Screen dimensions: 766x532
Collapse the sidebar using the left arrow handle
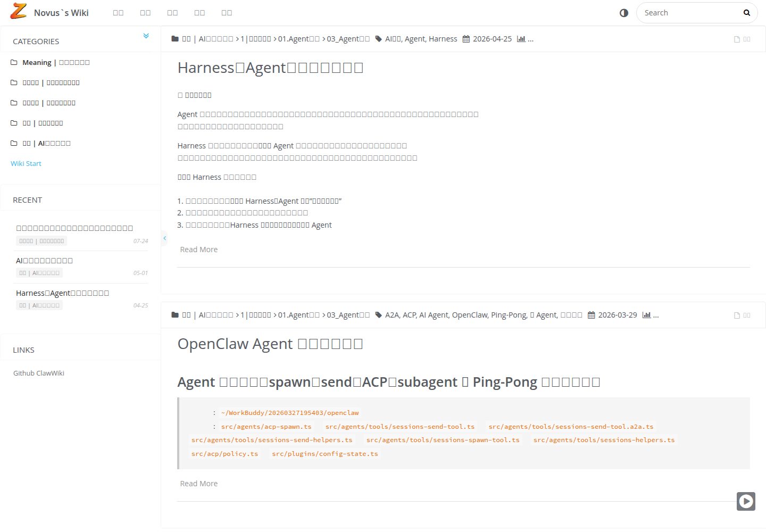coord(164,238)
